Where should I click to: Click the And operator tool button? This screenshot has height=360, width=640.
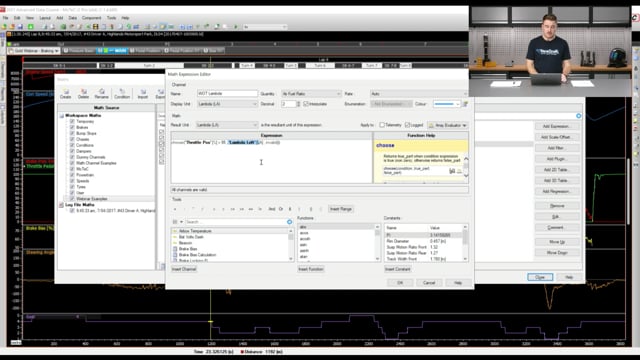coord(271,209)
